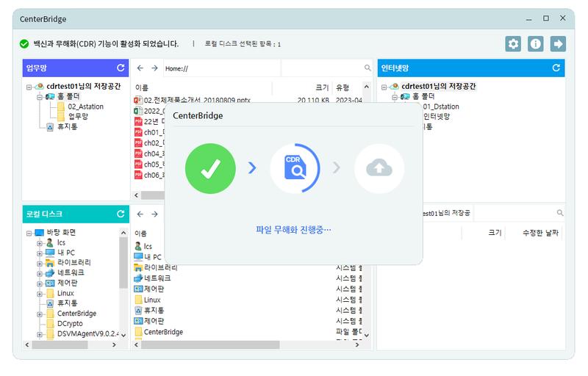The image size is (588, 376).
Task: Click the search icon in 인터넷망 file list
Action: tap(559, 213)
